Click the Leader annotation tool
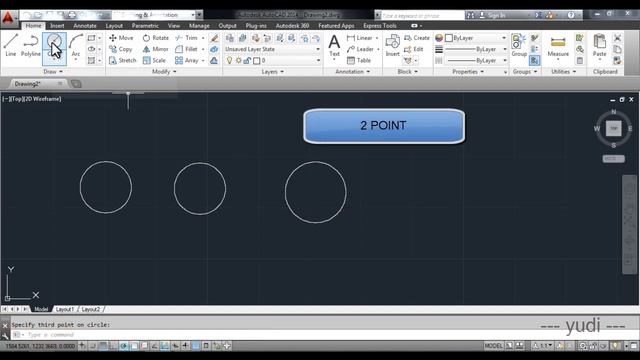The height and width of the screenshot is (360, 640). point(360,49)
